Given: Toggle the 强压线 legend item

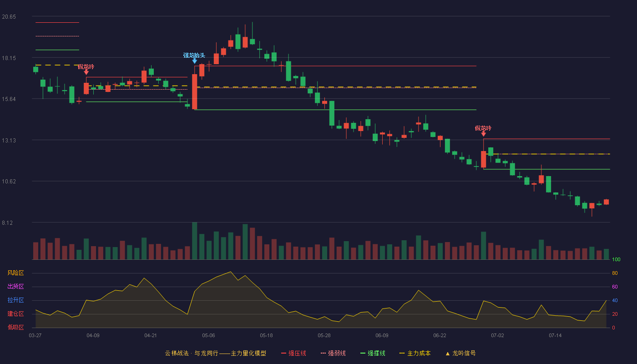Looking at the screenshot, I should (x=293, y=353).
